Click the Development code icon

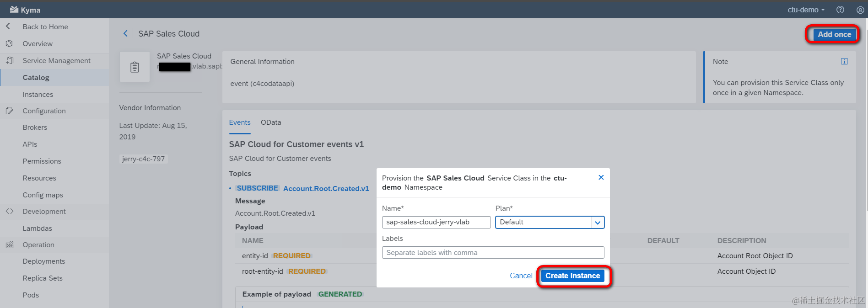point(10,211)
